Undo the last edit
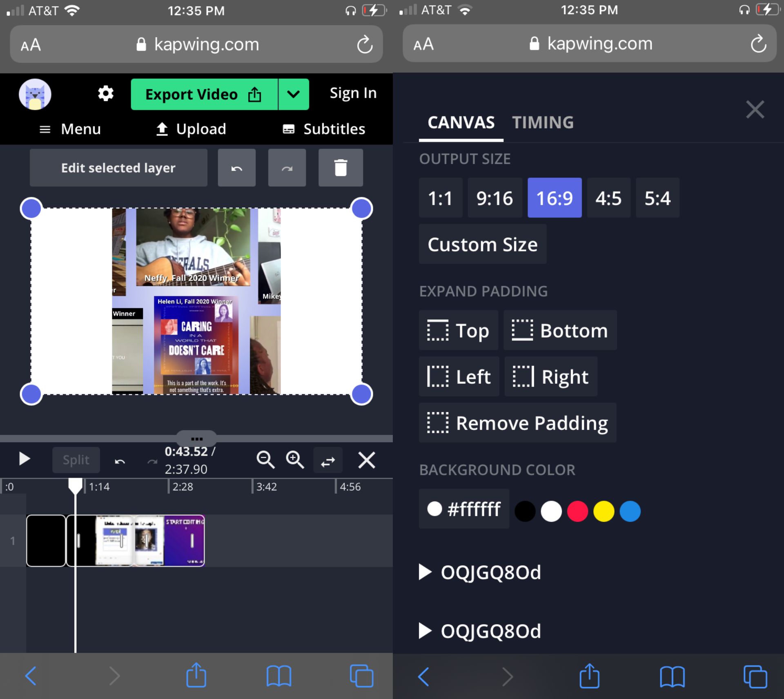 pos(236,168)
